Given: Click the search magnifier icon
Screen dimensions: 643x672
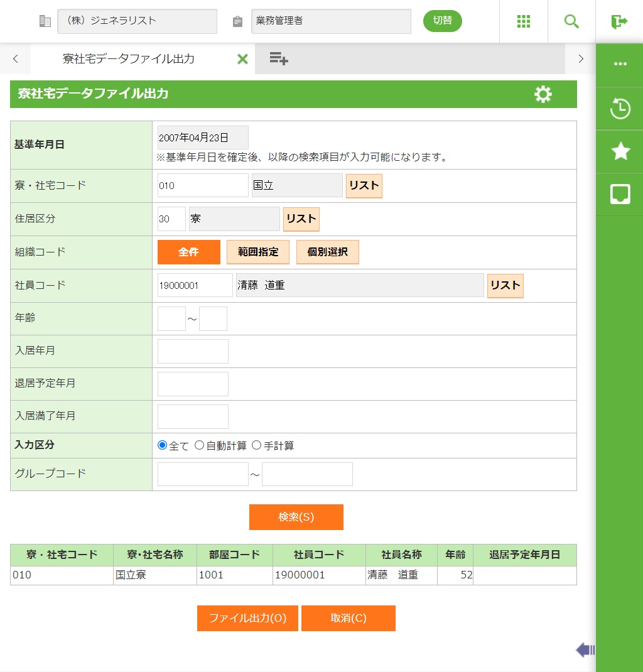Looking at the screenshot, I should pyautogui.click(x=571, y=21).
